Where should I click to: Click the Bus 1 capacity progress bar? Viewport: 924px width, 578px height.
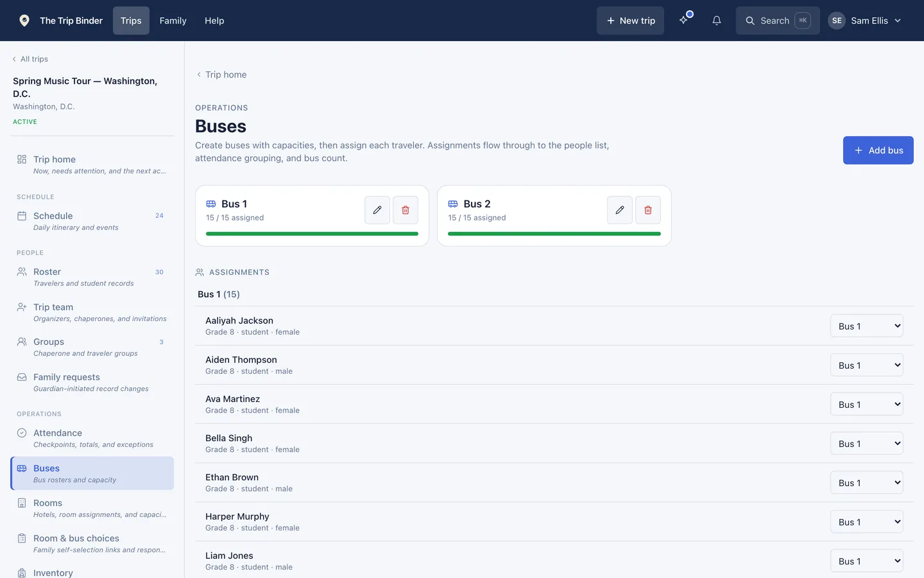tap(312, 234)
